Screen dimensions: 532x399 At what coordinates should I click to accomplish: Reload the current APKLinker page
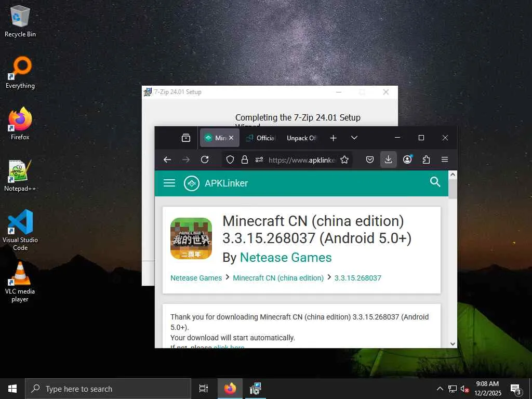(x=205, y=159)
